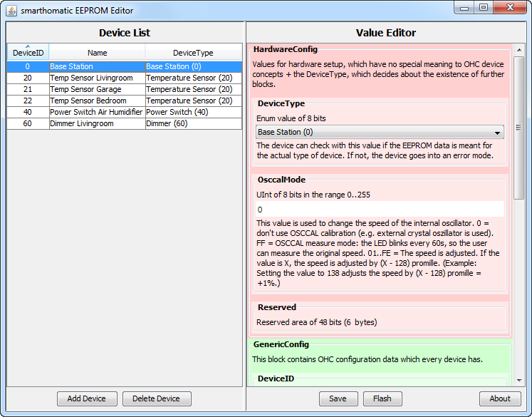Click the scrollbar up arrow
This screenshot has width=532, height=417.
519,48
